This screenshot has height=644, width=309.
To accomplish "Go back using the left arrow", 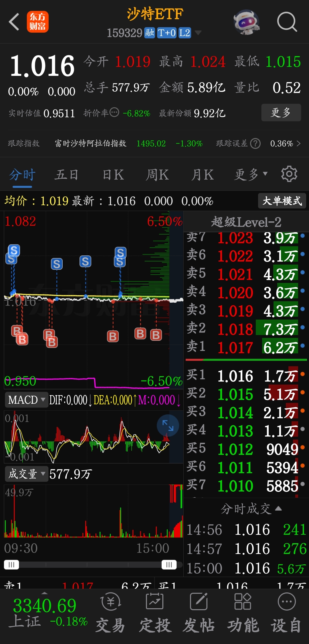I will click(x=14, y=22).
